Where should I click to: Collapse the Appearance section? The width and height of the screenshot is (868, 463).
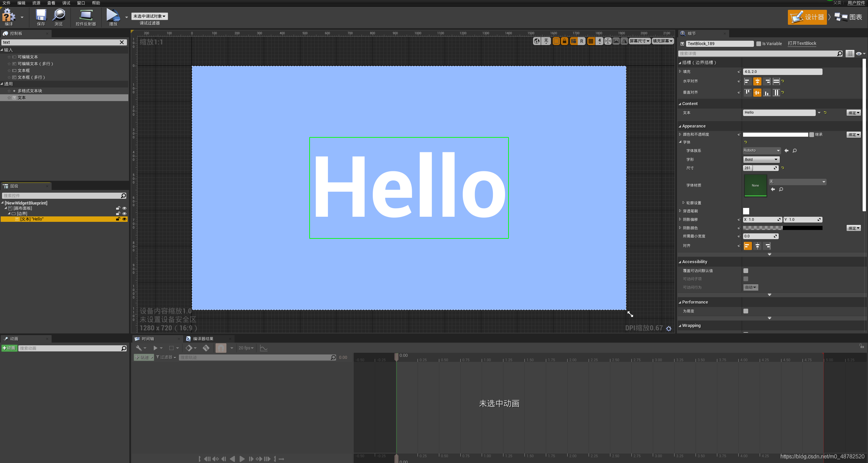(x=680, y=126)
